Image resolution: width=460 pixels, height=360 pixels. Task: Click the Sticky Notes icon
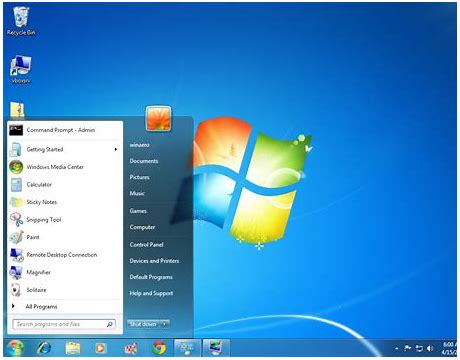16,202
